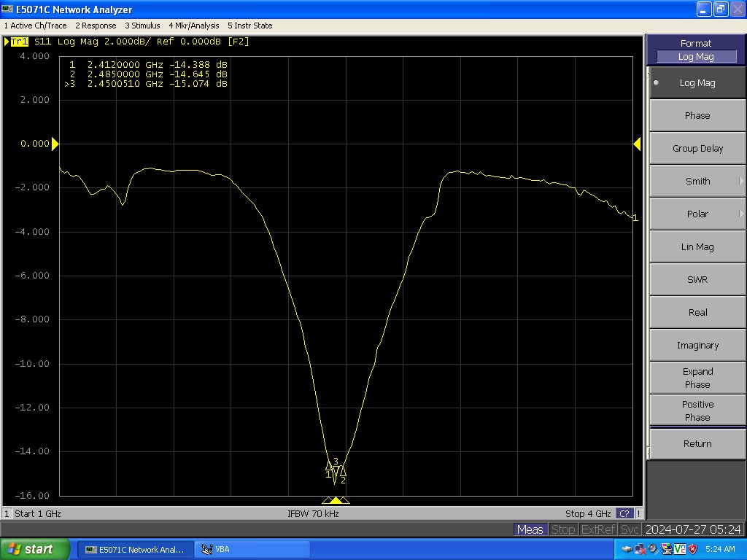Switch format to SWR
This screenshot has width=747, height=560.
(697, 280)
